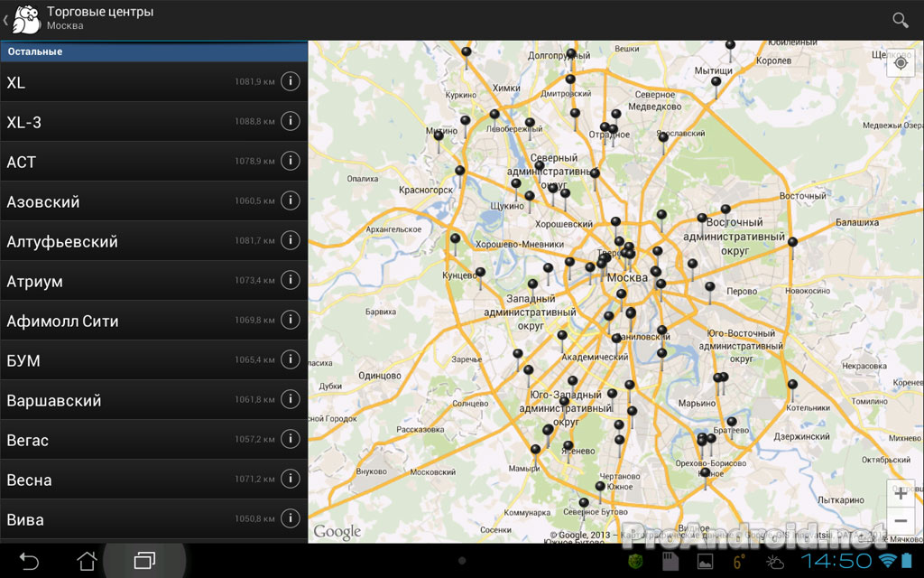924x578 pixels.
Task: Select XL in the list
Action: [x=153, y=82]
